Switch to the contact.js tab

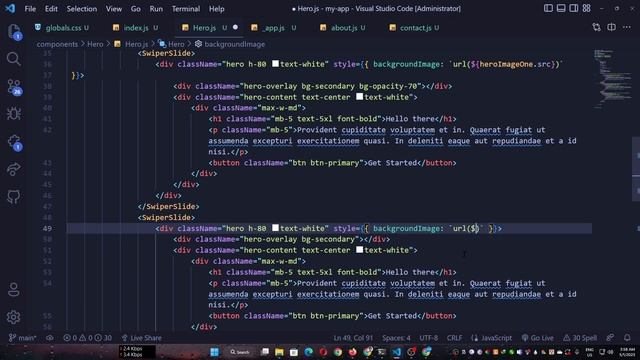(415, 28)
